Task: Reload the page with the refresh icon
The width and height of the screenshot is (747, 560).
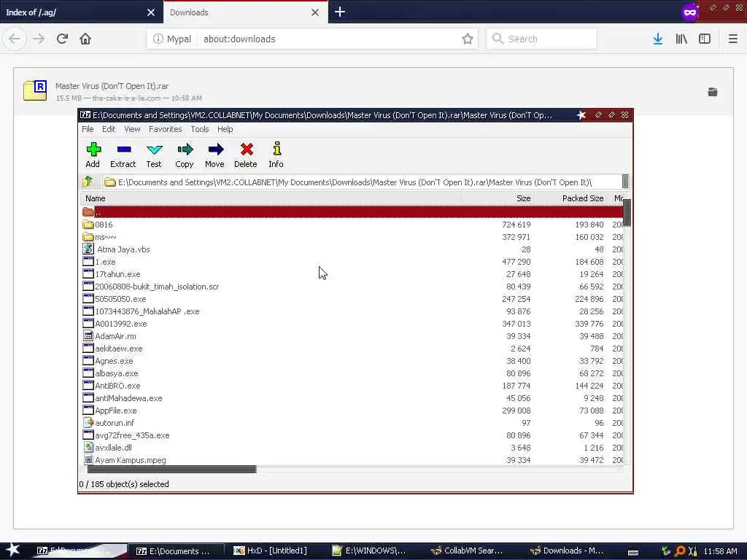Action: pos(62,39)
